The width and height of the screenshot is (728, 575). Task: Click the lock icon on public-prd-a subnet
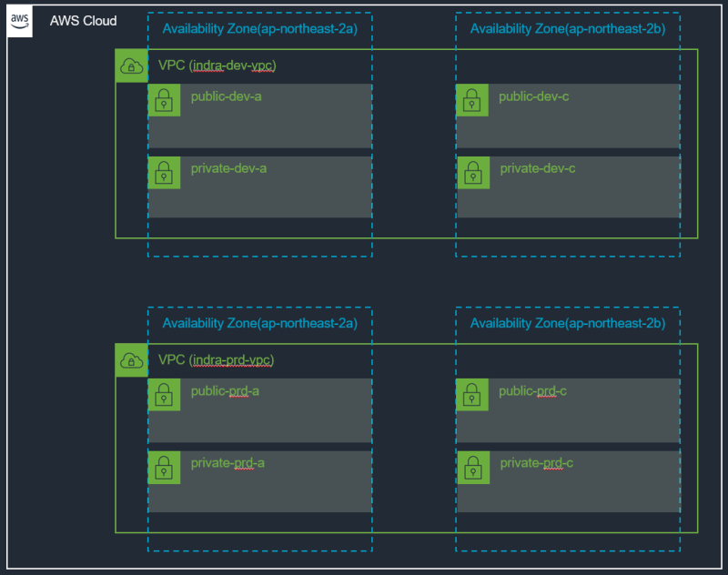165,395
